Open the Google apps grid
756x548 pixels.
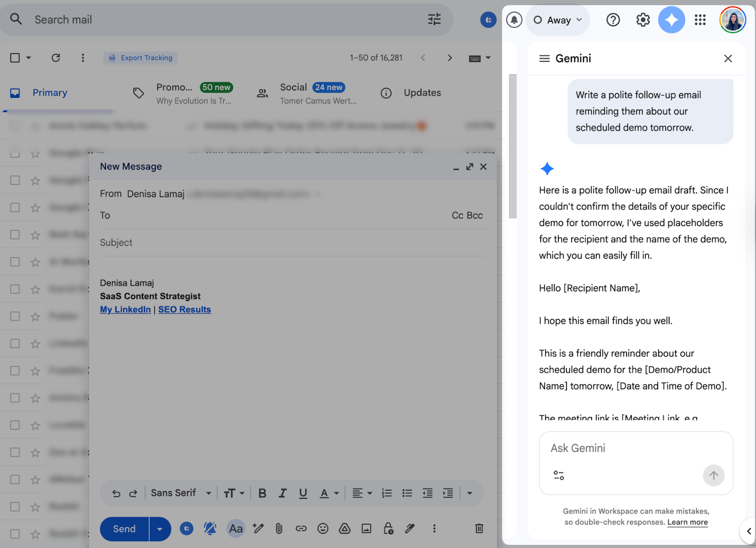(x=700, y=20)
